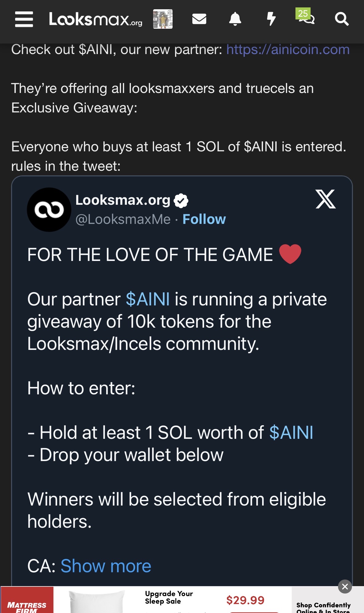
Task: Expand tweet with Show more
Action: tap(106, 566)
